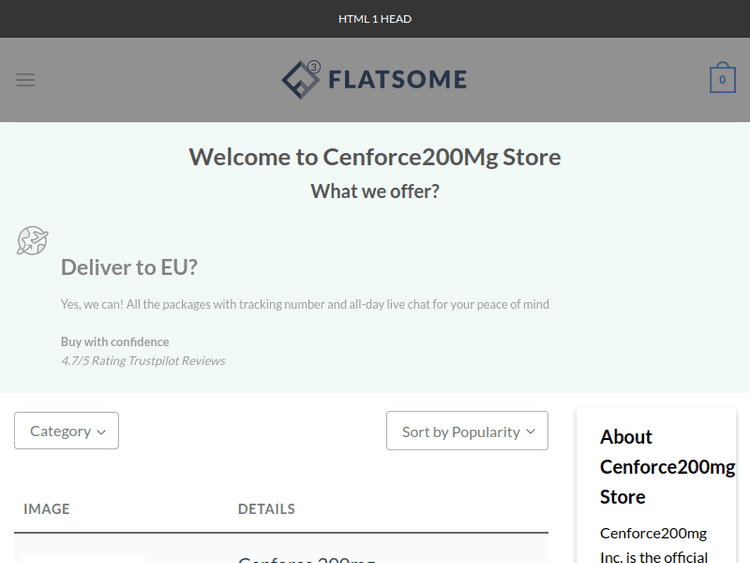750x563 pixels.
Task: Open the Sort by Popularity dropdown
Action: [x=467, y=431]
